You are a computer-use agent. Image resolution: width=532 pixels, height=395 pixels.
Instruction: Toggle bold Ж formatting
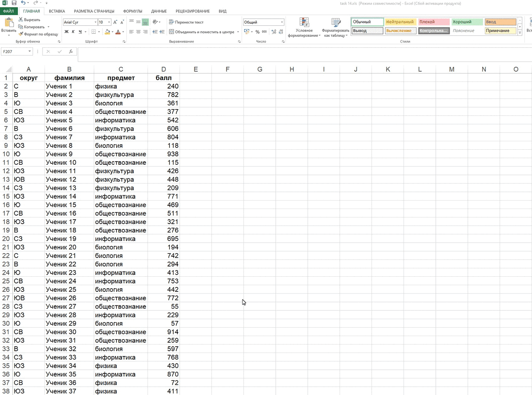66,32
